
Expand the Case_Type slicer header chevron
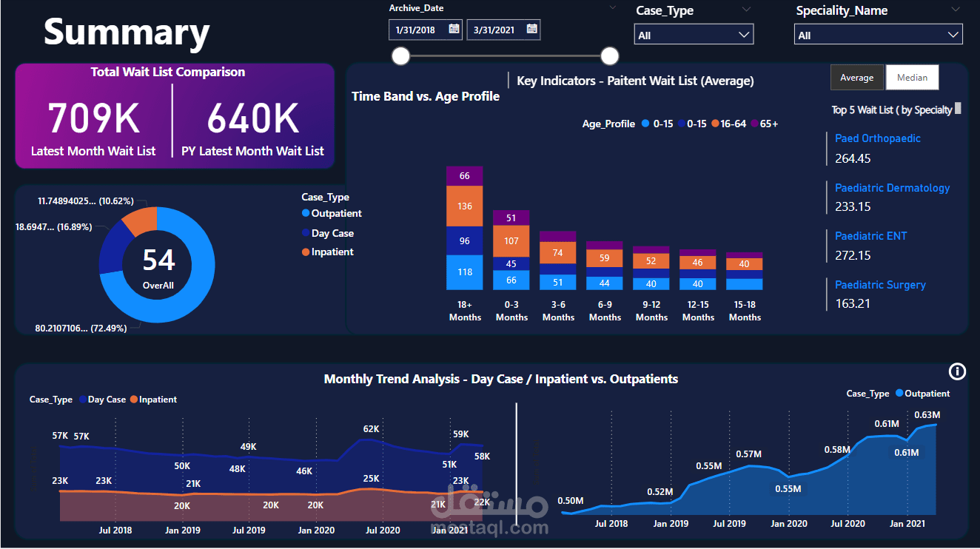[746, 9]
